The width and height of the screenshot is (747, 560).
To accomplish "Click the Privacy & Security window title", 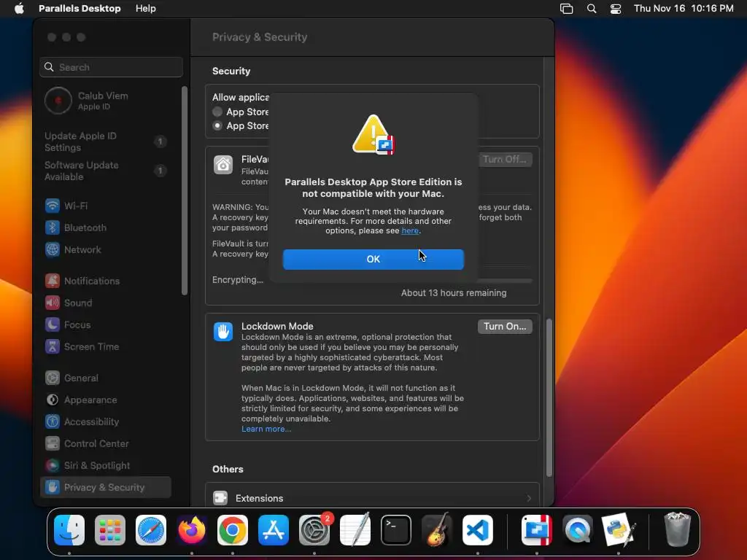I will 260,37.
